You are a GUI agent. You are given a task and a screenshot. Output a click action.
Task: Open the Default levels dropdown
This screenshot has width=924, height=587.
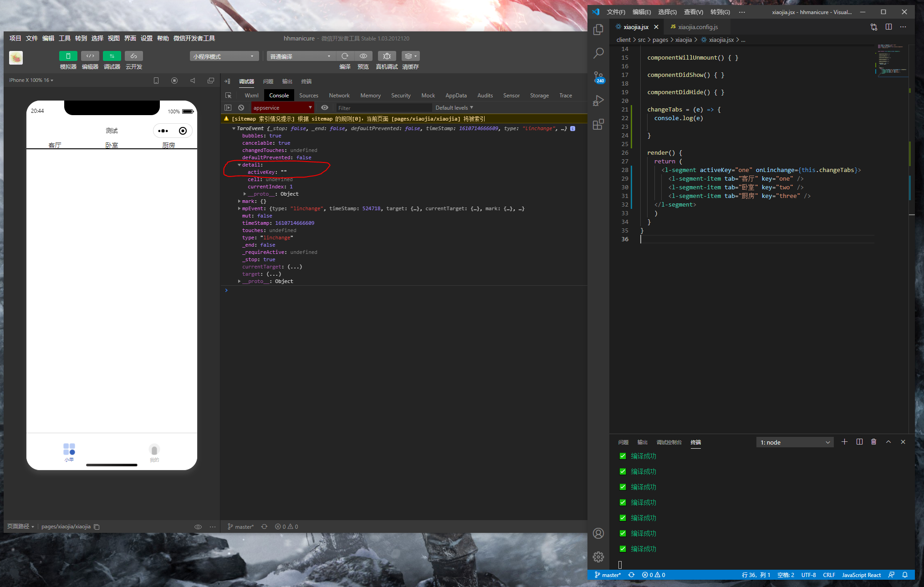pos(454,108)
